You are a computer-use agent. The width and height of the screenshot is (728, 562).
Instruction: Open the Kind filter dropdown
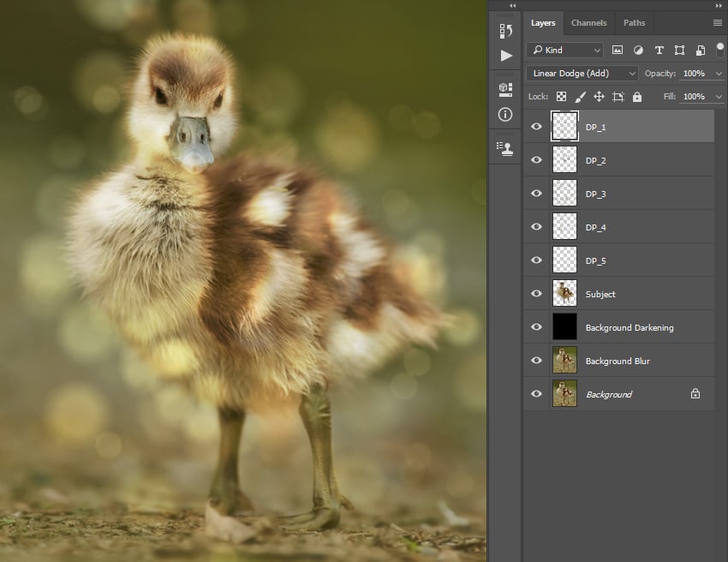pyautogui.click(x=565, y=50)
